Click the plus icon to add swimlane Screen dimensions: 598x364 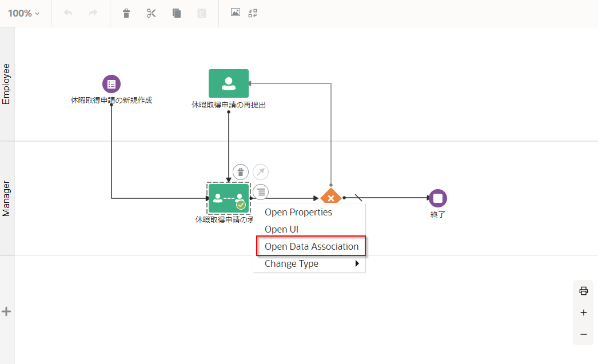coord(7,311)
